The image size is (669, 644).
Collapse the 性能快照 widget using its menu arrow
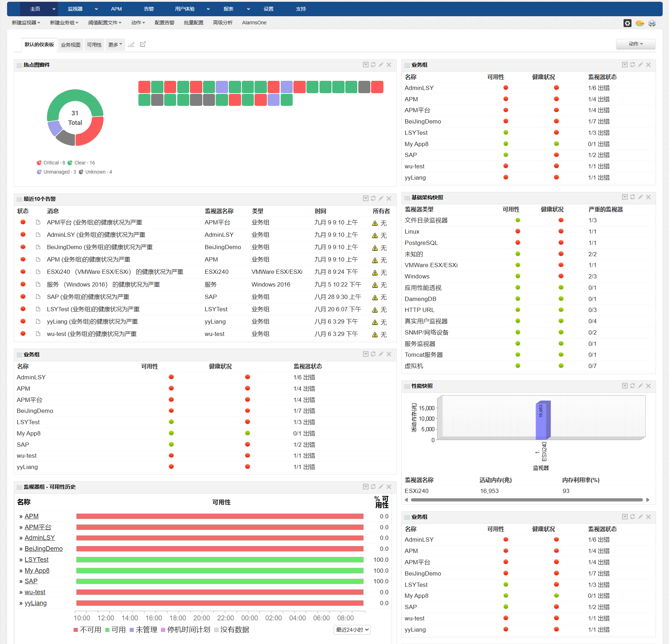point(625,386)
